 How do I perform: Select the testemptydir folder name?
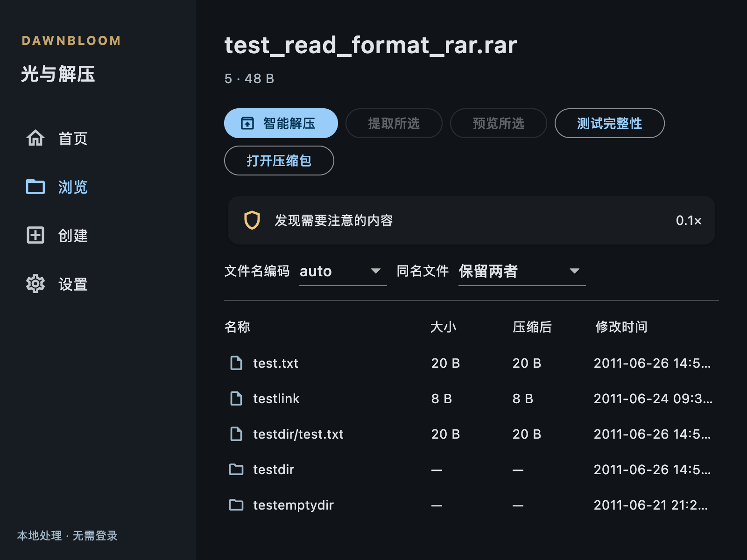click(x=293, y=505)
